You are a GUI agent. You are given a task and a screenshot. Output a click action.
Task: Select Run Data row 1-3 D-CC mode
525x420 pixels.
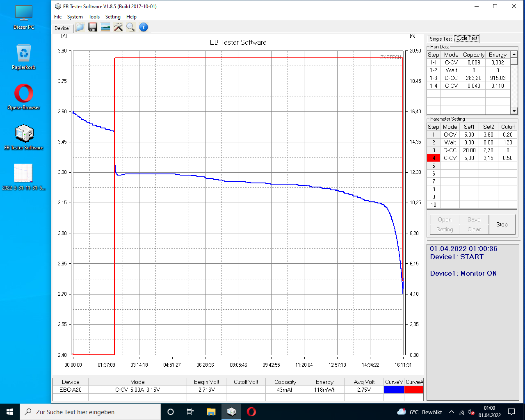pos(451,78)
